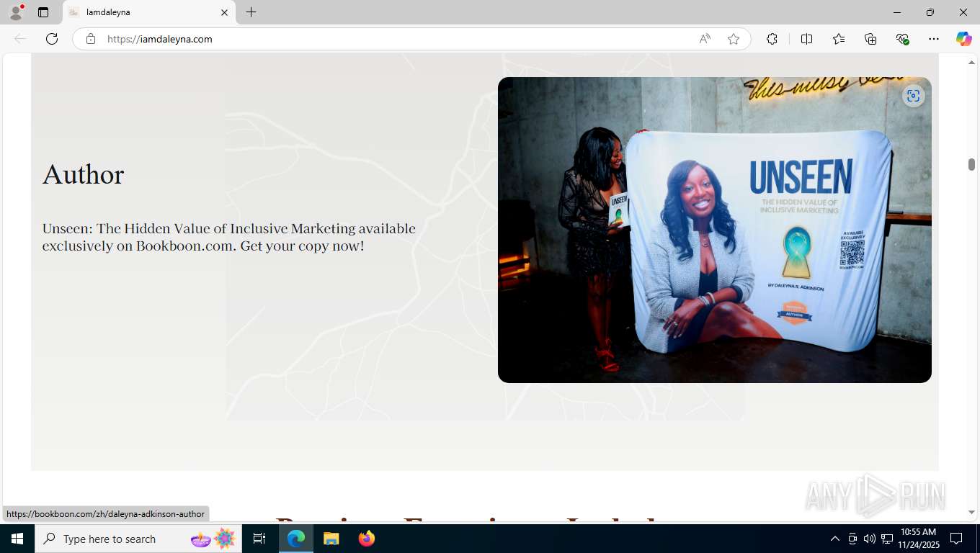Open the clock showing 10:55 AM

click(x=919, y=539)
